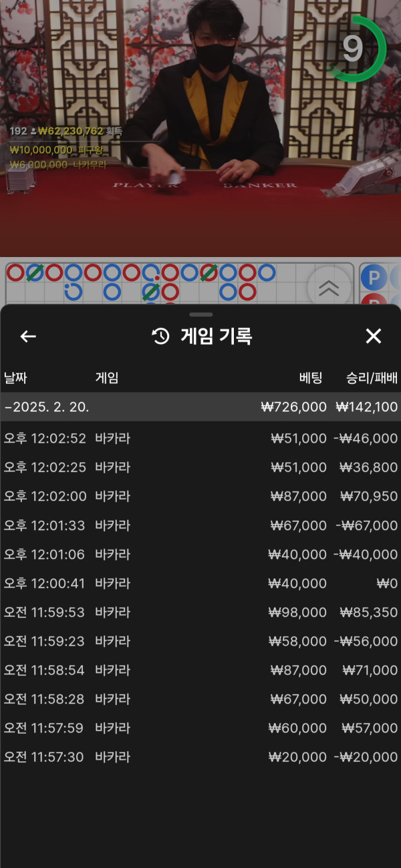Image resolution: width=401 pixels, height=868 pixels.
Task: Select the 오후 12:00:41 round with ₩0 result
Action: [200, 584]
